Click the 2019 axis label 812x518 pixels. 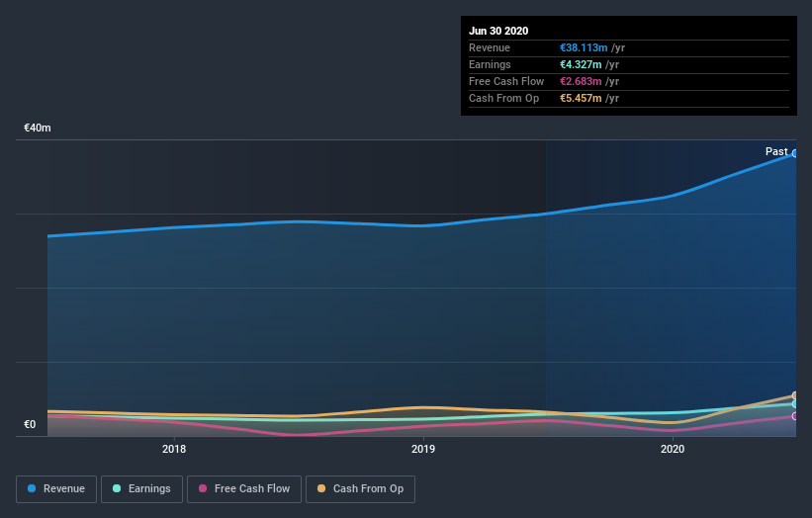tap(423, 449)
